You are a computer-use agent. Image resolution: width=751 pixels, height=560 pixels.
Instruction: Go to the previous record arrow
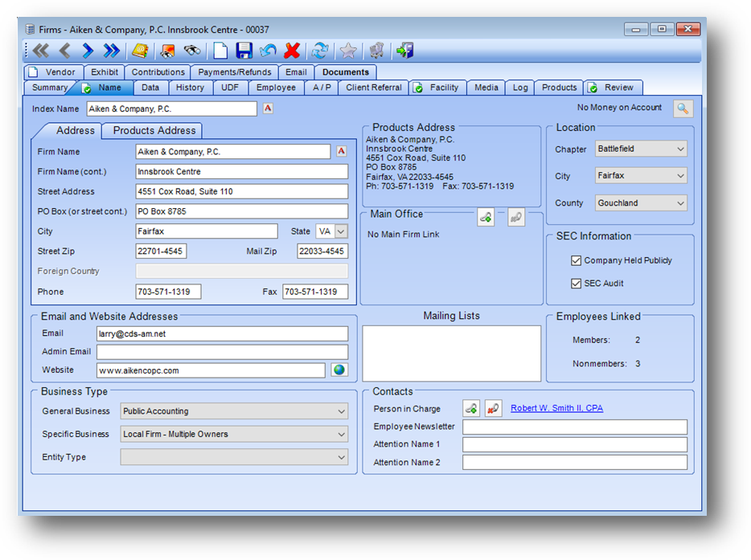click(x=64, y=51)
